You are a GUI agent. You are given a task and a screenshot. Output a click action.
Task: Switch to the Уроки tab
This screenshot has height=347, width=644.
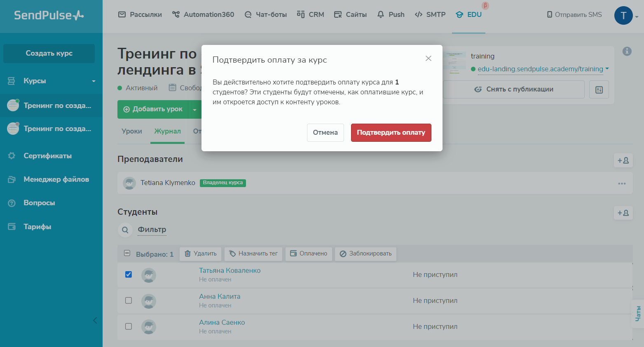tap(132, 131)
